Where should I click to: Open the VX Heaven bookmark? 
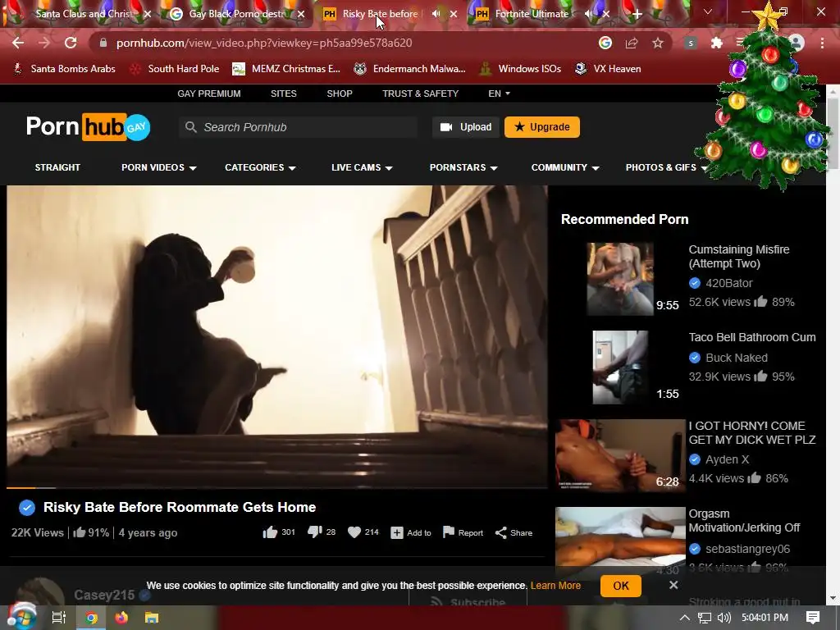(608, 69)
